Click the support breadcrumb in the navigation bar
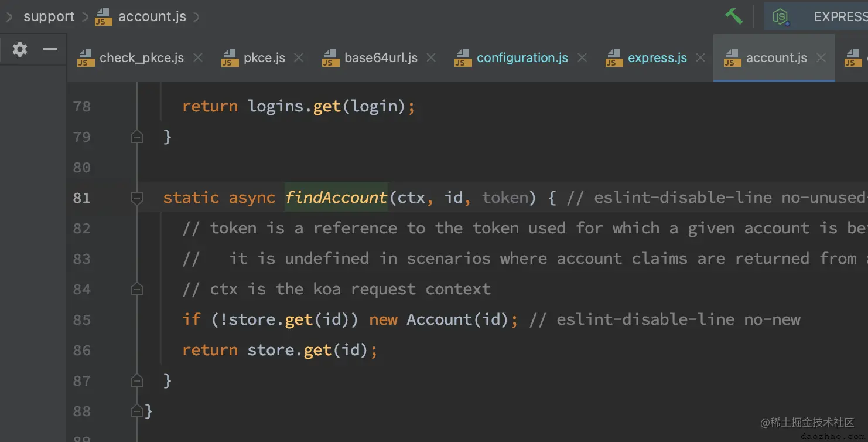Viewport: 868px width, 442px height. [49, 16]
